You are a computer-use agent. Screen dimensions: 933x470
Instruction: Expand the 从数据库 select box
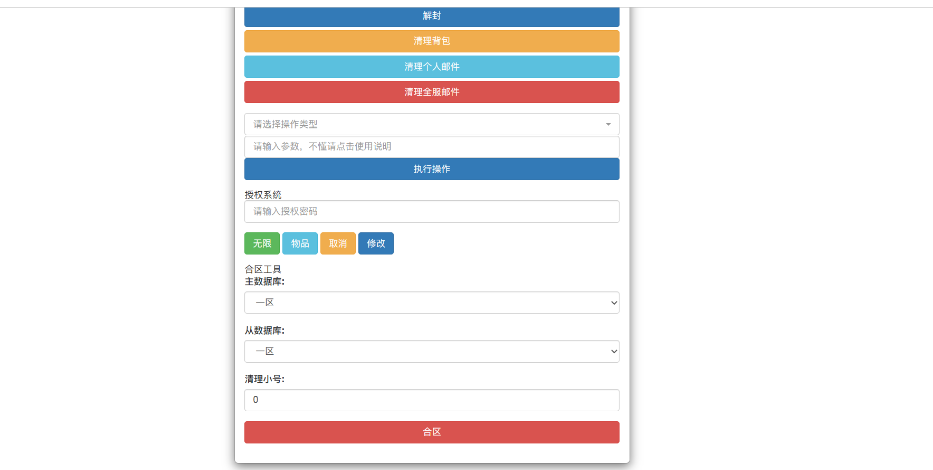pyautogui.click(x=431, y=351)
